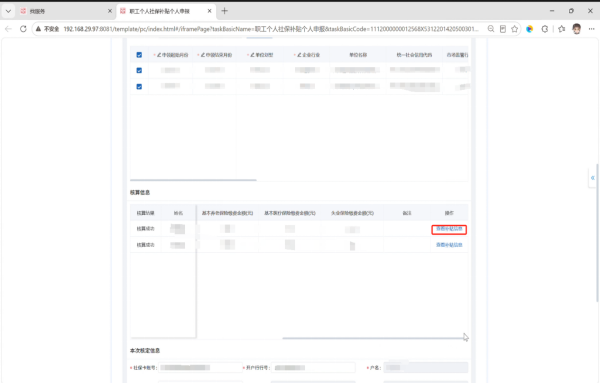The width and height of the screenshot is (600, 383).
Task: Click the 核算成功 status in second row
Action: pyautogui.click(x=145, y=245)
